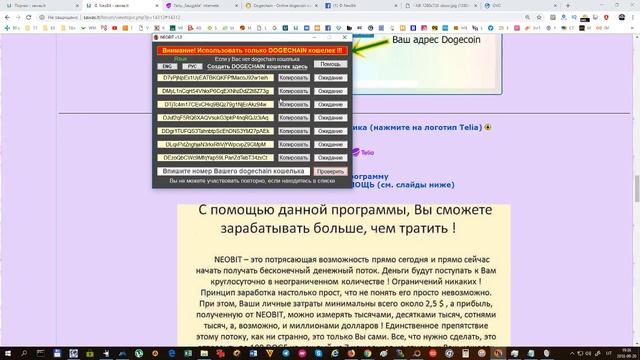Image resolution: width=640 pixels, height=360 pixels.
Task: Click the NEOBIT window title bar icon
Action: point(156,37)
